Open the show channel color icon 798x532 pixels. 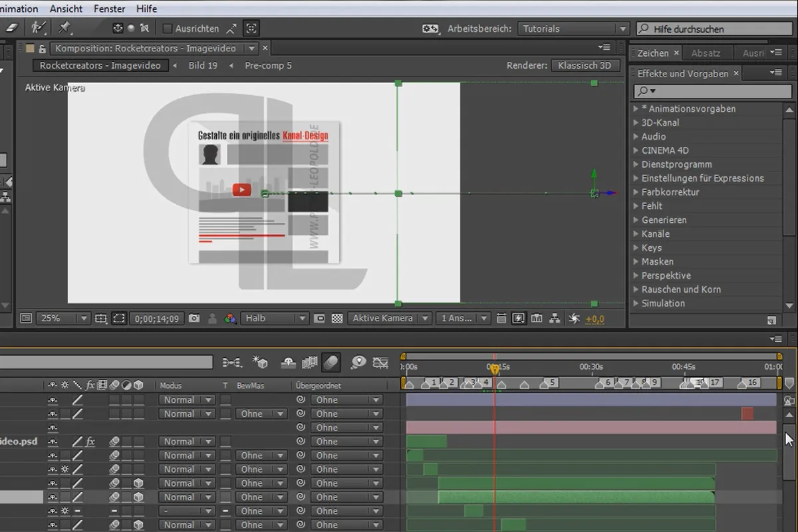[230, 319]
